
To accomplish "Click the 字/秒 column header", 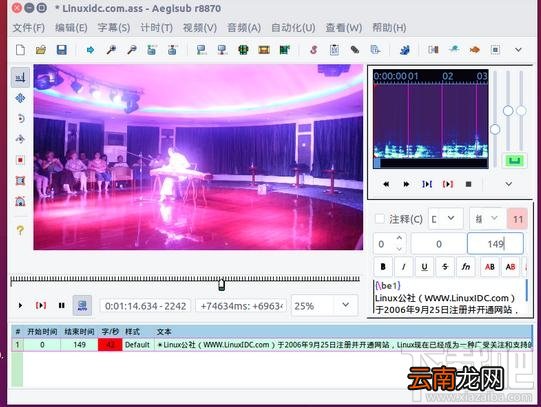I will click(110, 332).
